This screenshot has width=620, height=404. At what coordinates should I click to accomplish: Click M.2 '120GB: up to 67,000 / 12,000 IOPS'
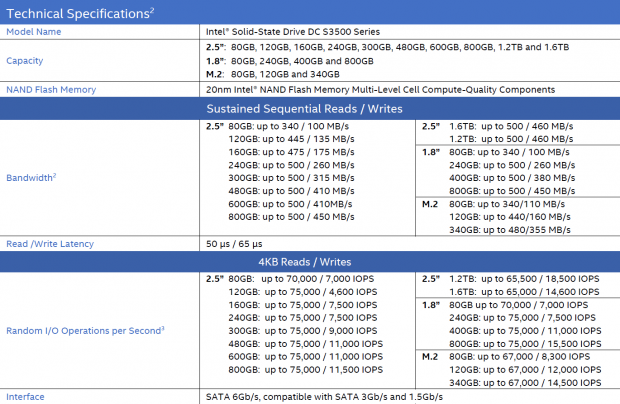525,370
